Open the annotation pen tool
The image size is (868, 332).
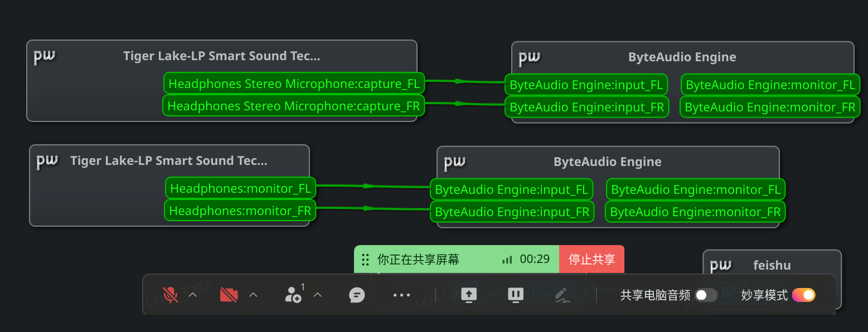tap(562, 295)
